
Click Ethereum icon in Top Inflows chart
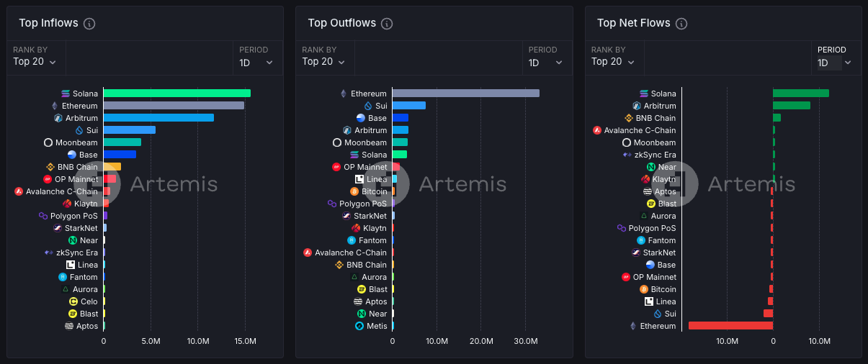54,106
